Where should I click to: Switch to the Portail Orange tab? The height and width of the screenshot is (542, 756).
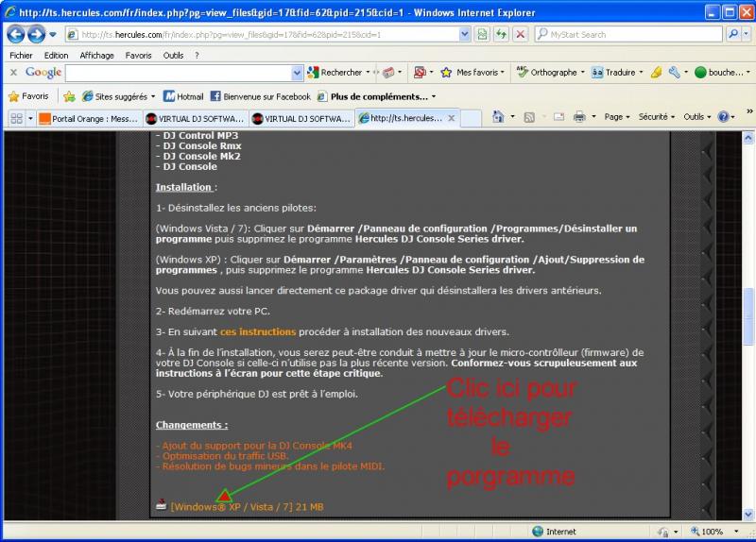pyautogui.click(x=88, y=118)
